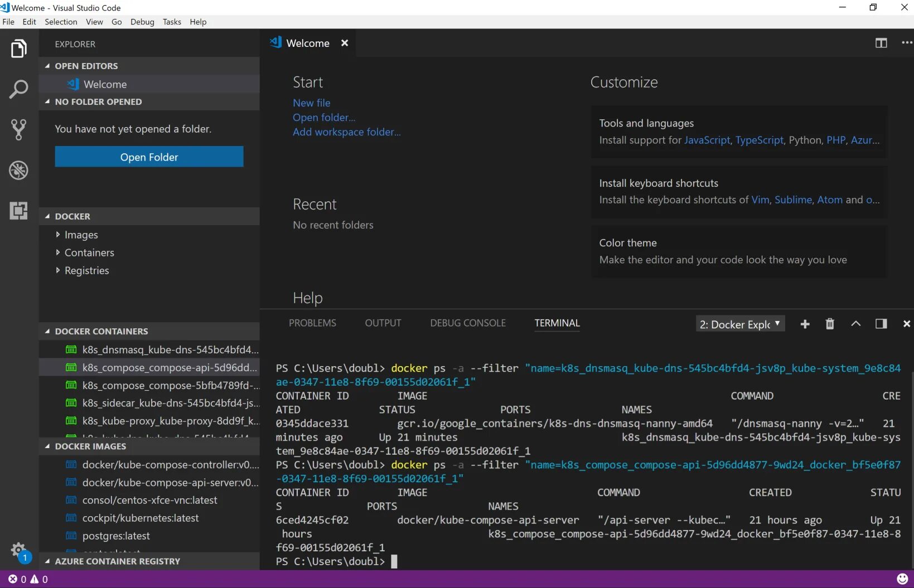The image size is (914, 588).
Task: Expand the Images tree node
Action: point(57,235)
